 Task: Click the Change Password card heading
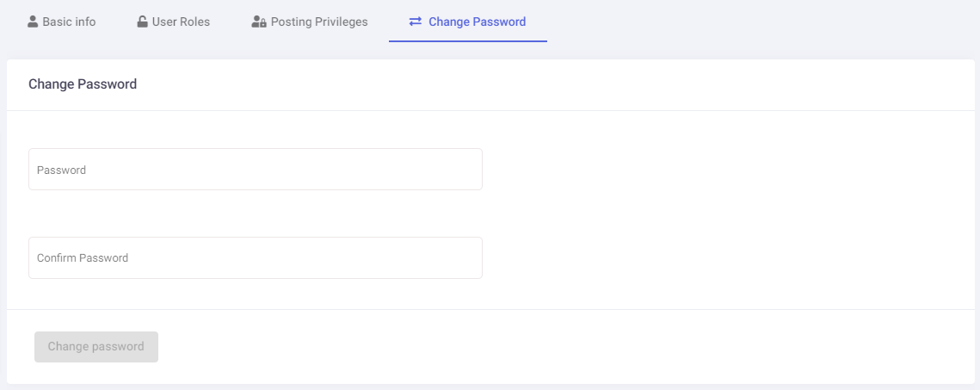83,84
